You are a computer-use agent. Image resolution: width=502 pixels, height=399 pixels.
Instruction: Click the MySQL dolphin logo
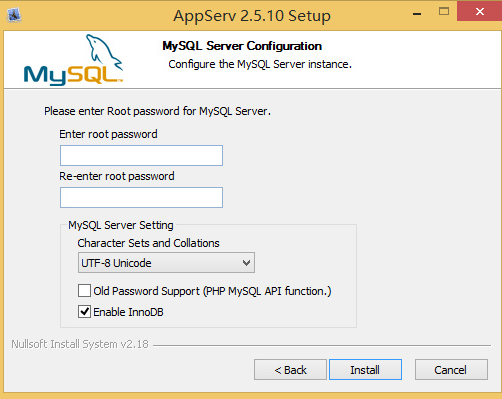[x=73, y=59]
